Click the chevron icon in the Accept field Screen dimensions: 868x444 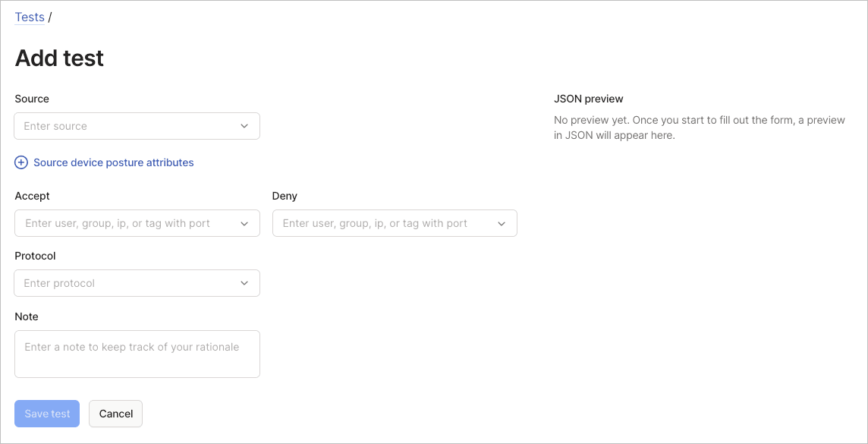244,222
